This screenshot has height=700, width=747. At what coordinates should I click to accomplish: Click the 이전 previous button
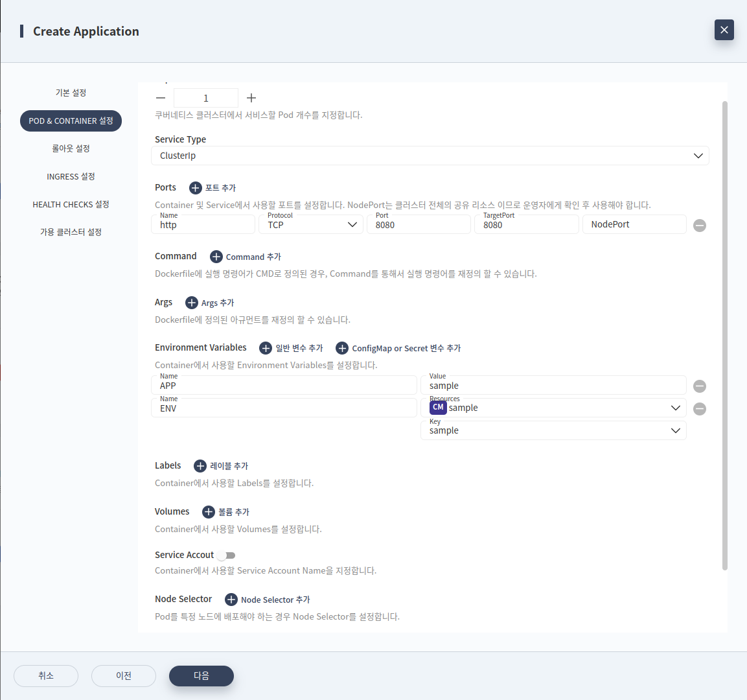coord(123,676)
